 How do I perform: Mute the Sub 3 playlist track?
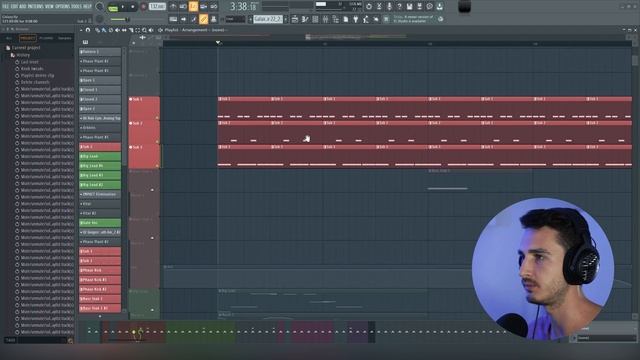point(131,147)
